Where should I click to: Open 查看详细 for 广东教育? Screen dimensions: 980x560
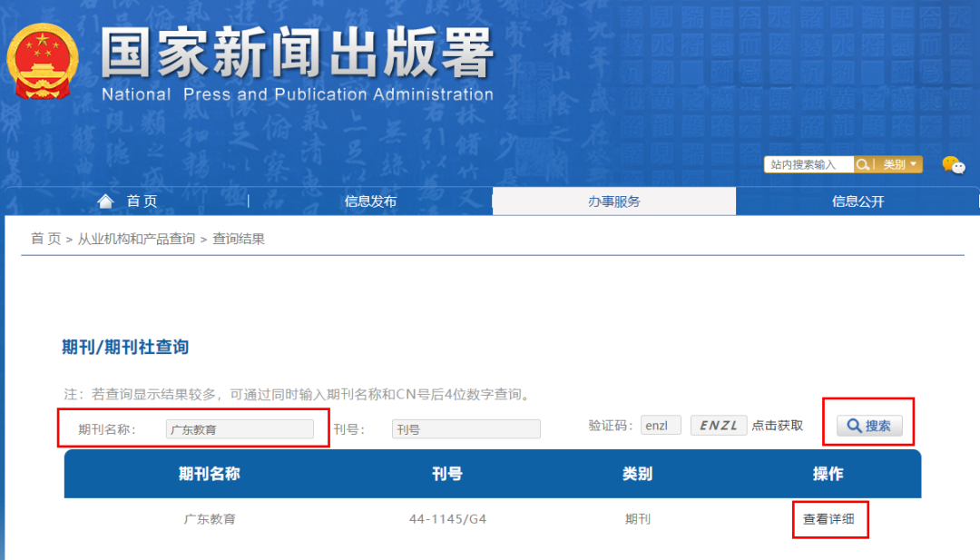(x=830, y=519)
